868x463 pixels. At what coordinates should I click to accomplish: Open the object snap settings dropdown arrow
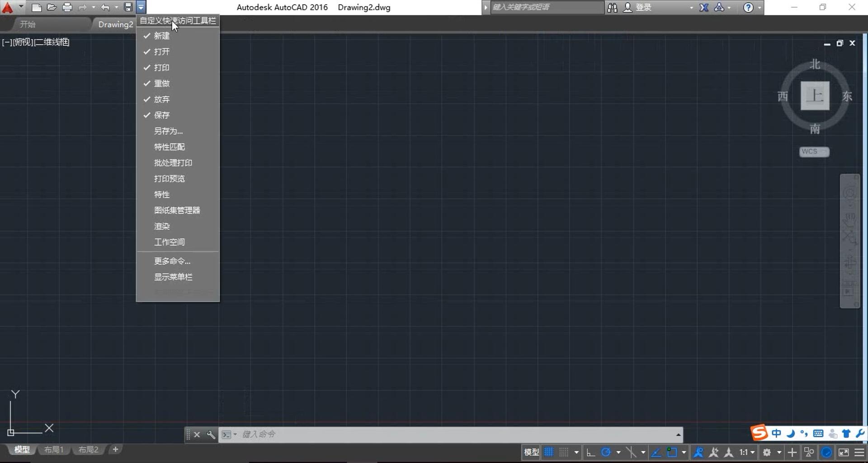tap(684, 452)
